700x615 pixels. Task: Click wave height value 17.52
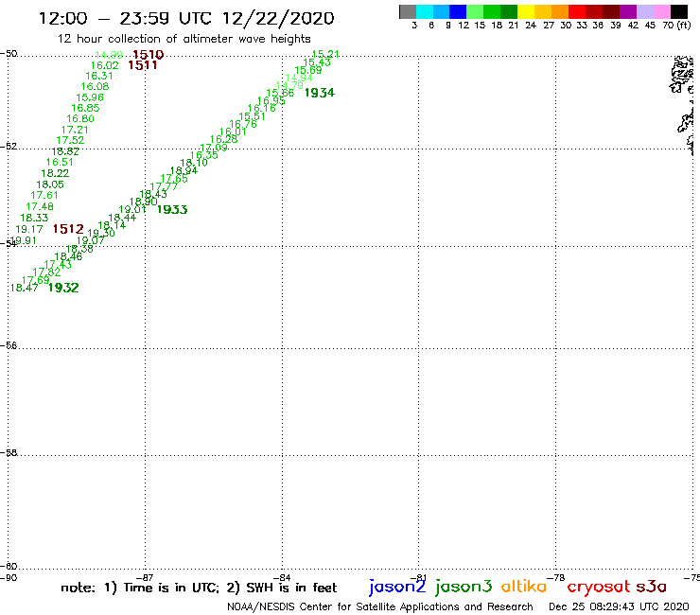70,140
